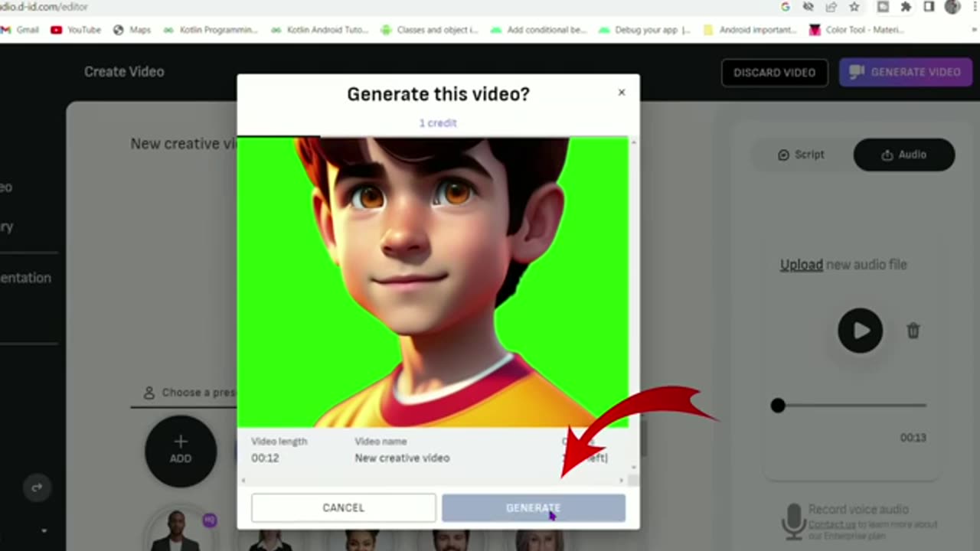The height and width of the screenshot is (551, 980).
Task: Close the Generate this video dialog
Action: coord(622,93)
